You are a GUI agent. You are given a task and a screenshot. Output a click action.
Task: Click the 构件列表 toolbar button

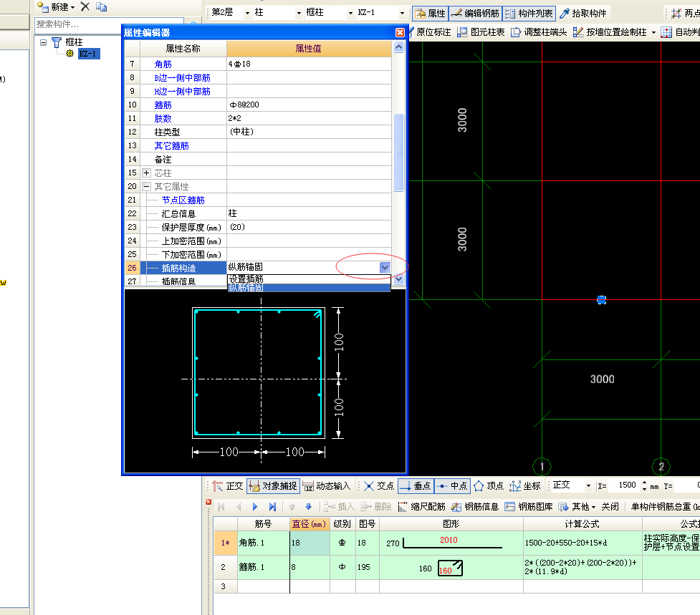(x=529, y=14)
